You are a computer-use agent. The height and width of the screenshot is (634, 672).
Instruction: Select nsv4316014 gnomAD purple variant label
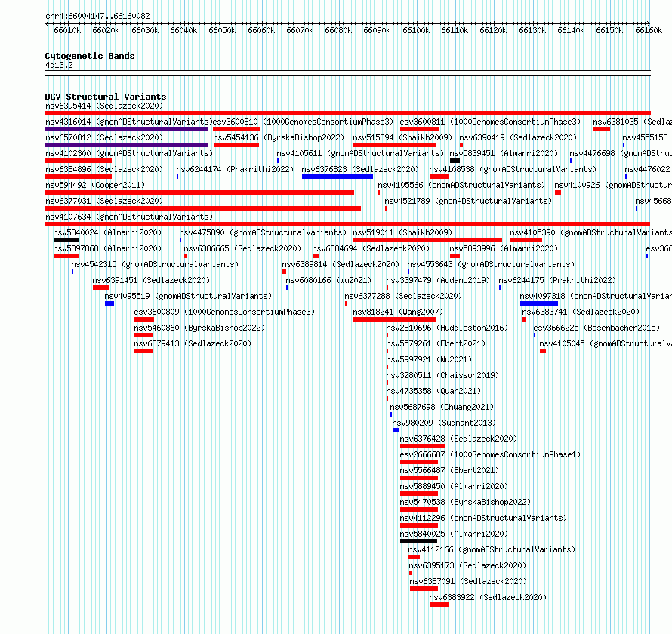pyautogui.click(x=129, y=122)
